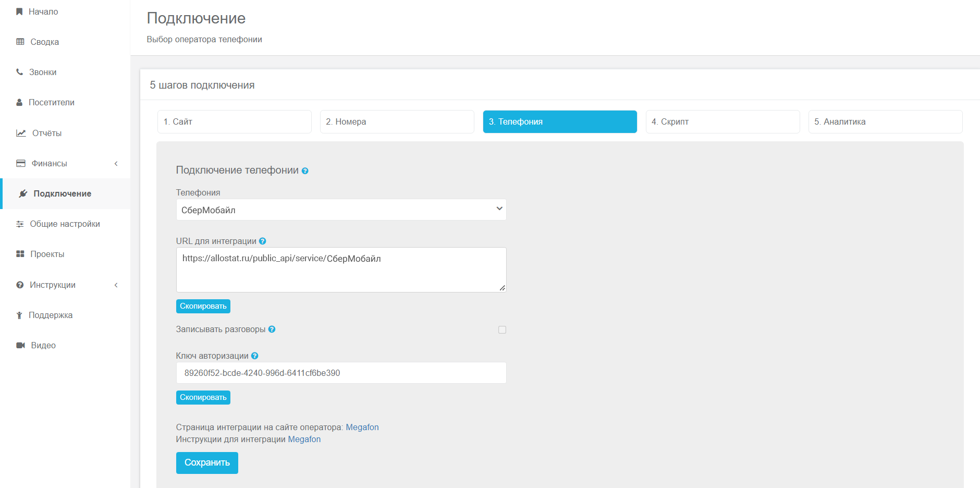Click help icon beside Подключение телефонии heading
This screenshot has width=980, height=488.
[x=305, y=171]
